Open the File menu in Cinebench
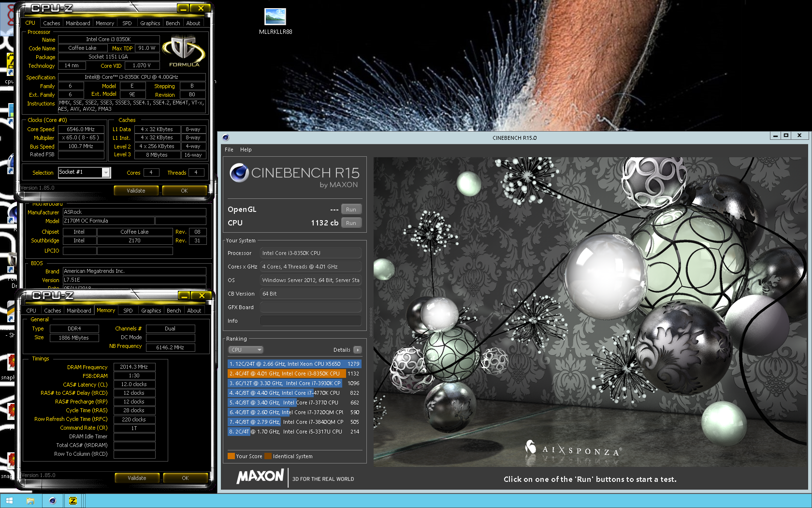The height and width of the screenshot is (508, 812). point(229,149)
